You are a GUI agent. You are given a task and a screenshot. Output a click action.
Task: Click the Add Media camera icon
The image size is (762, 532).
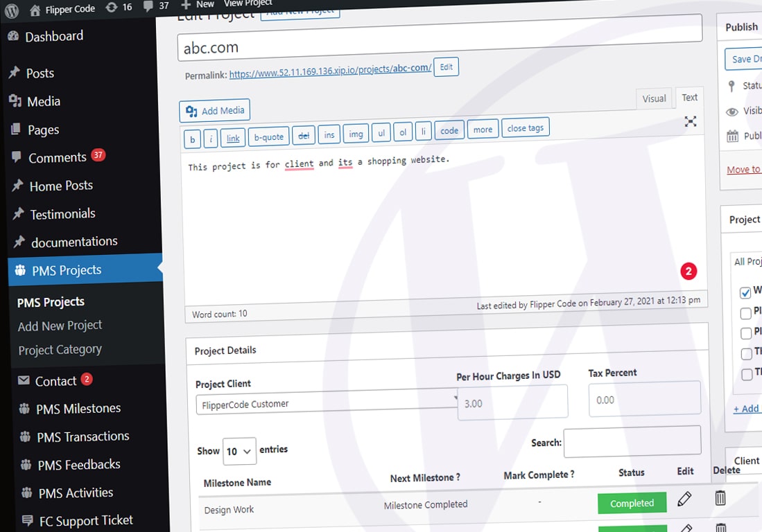point(191,111)
